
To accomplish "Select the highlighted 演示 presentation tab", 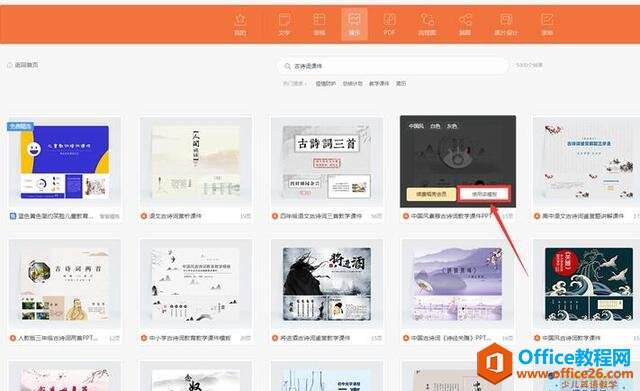I will pos(354,24).
